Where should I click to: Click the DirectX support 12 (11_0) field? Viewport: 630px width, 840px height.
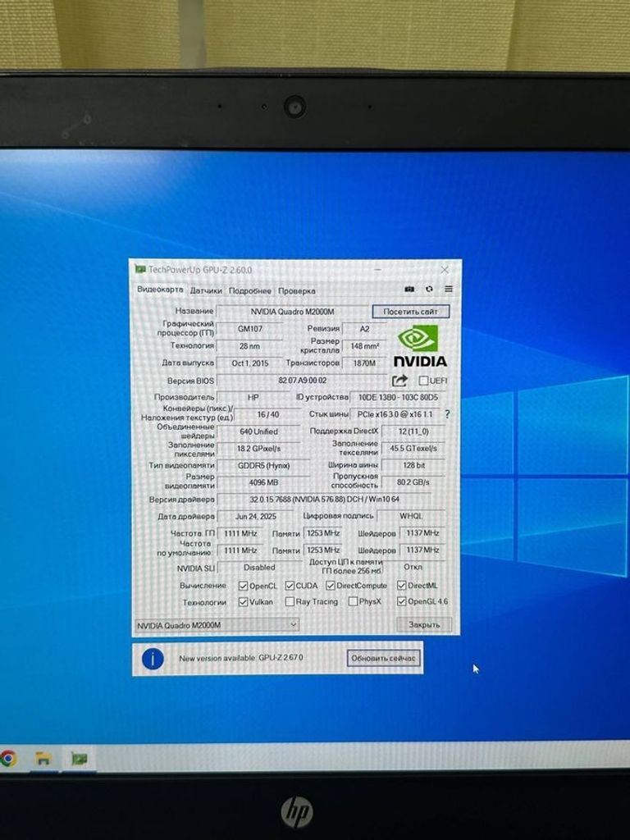413,431
